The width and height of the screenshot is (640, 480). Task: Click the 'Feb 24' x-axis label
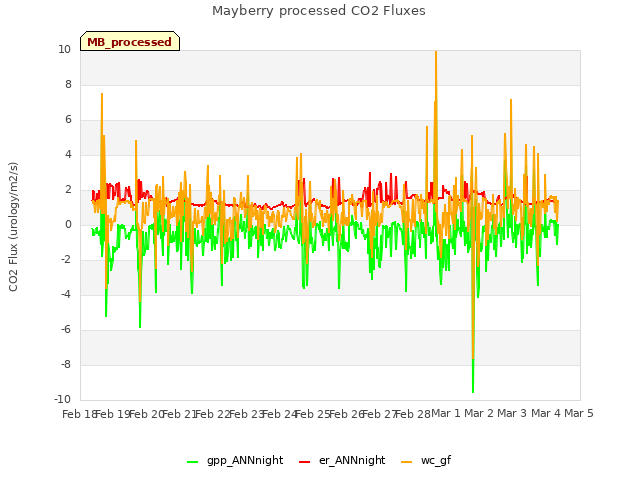tap(280, 414)
